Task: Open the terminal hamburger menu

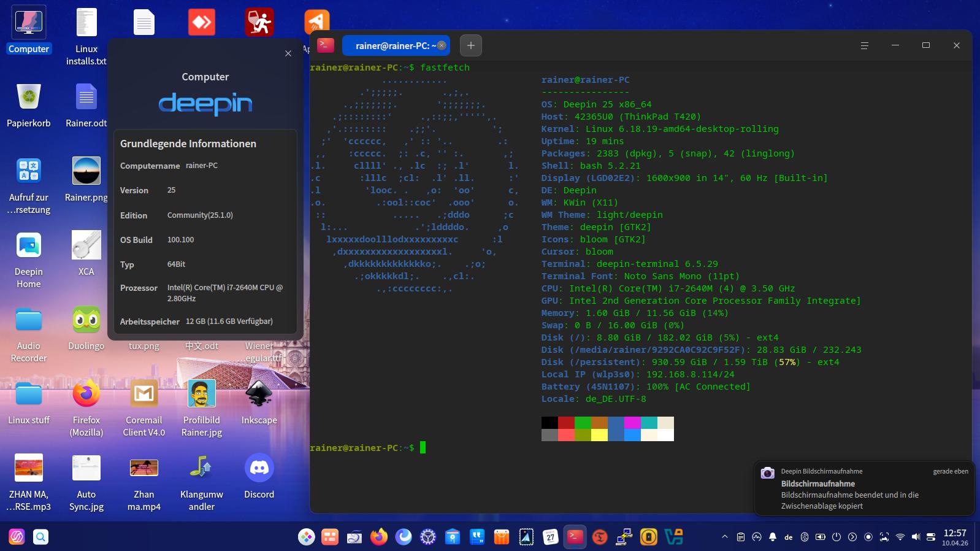Action: pyautogui.click(x=865, y=45)
